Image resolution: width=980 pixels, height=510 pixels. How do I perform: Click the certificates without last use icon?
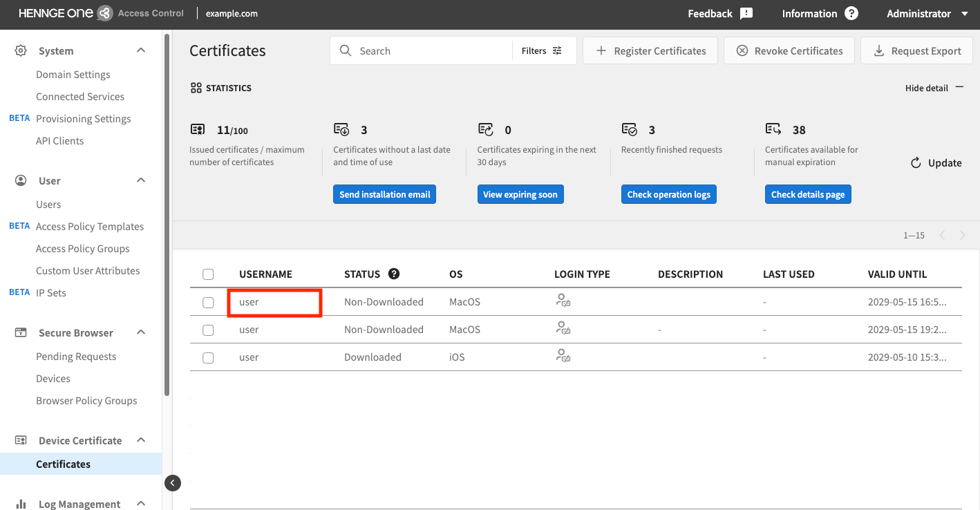(x=341, y=129)
